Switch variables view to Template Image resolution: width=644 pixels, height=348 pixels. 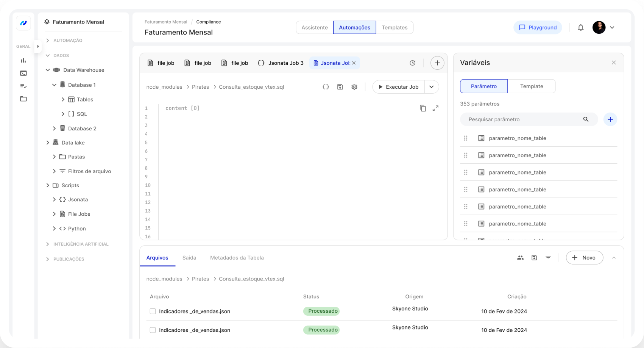coord(531,86)
